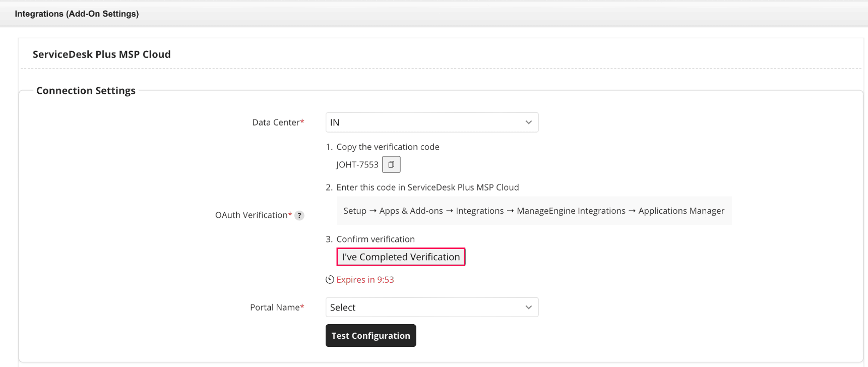Viewport: 868px width, 367px height.
Task: Click the Test Configuration button
Action: tap(371, 336)
